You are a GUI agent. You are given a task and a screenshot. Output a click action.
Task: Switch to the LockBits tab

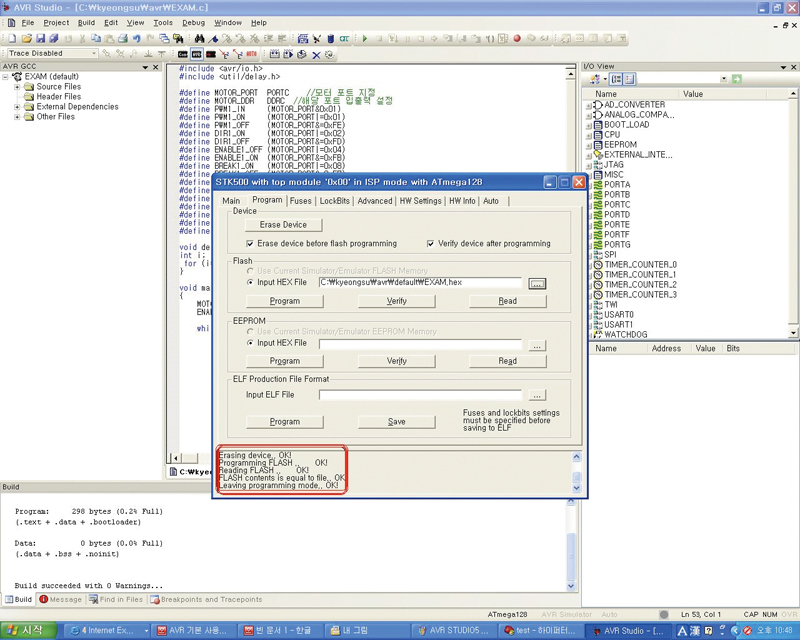(335, 201)
